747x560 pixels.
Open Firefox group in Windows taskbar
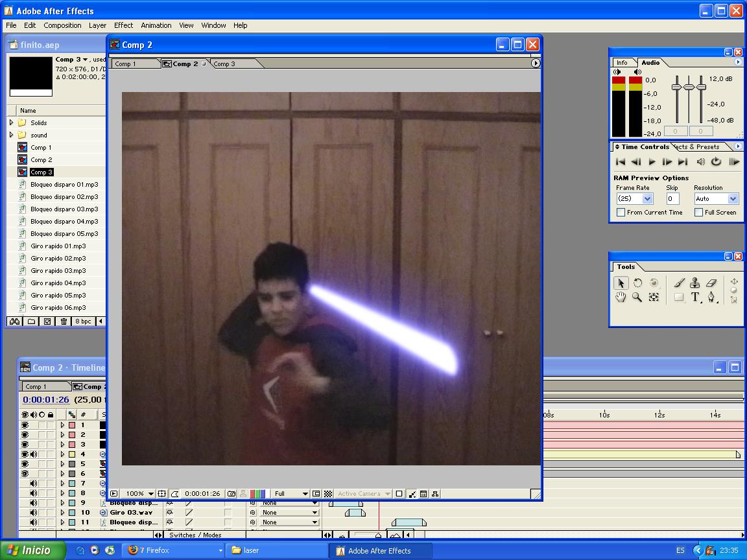174,550
